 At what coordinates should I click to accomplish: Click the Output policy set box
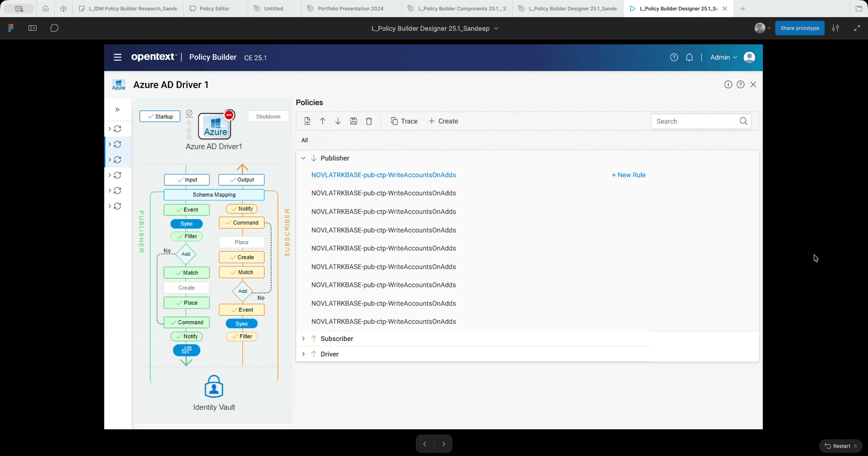tap(241, 180)
